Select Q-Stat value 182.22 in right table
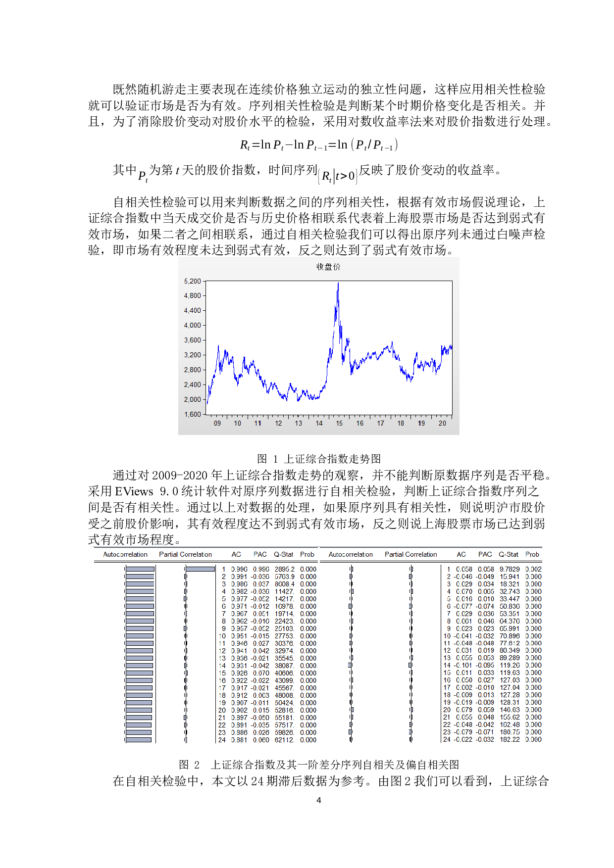The image size is (614, 868). [510, 739]
